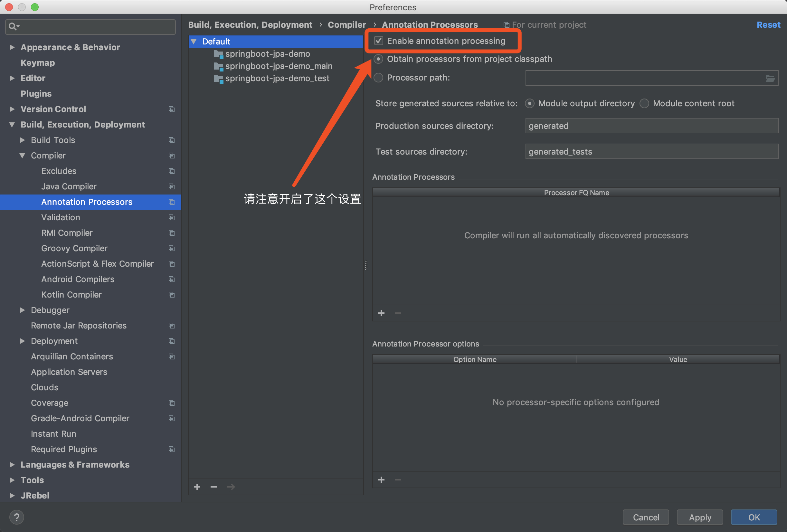Open the Kotlin Compiler settings page

coord(71,294)
